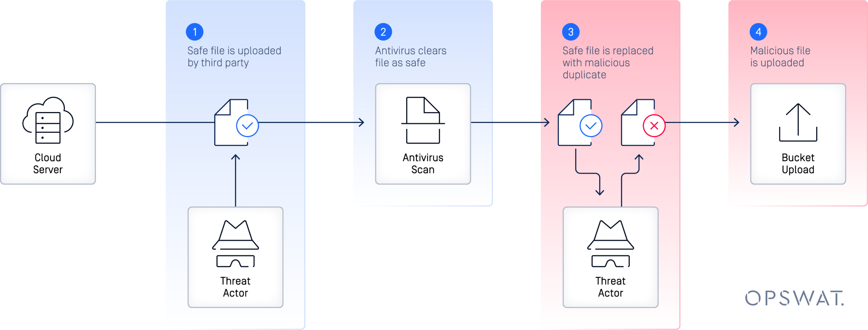
Task: Click the number 3 step badge
Action: point(571,32)
